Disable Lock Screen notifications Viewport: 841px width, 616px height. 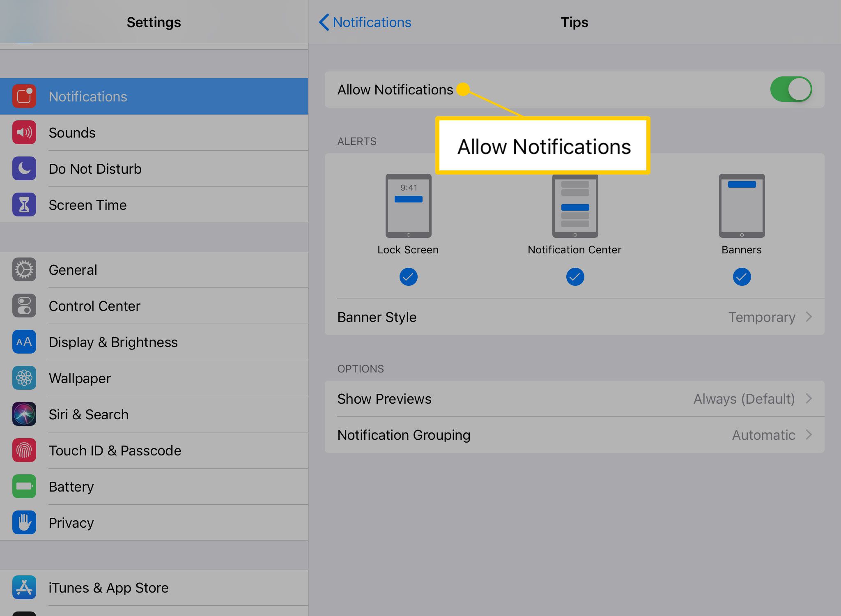[x=407, y=276]
